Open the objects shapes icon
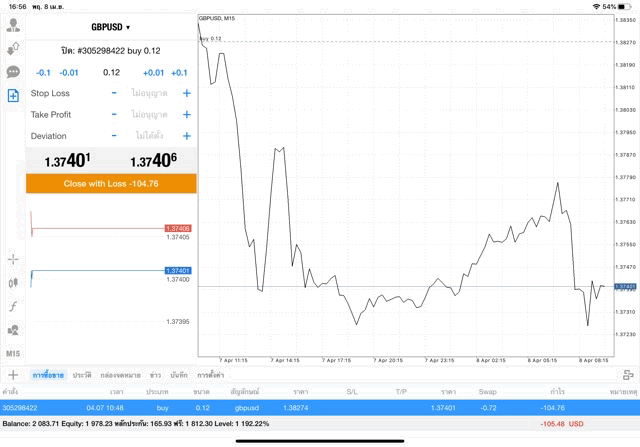The width and height of the screenshot is (640, 447). pyautogui.click(x=13, y=330)
